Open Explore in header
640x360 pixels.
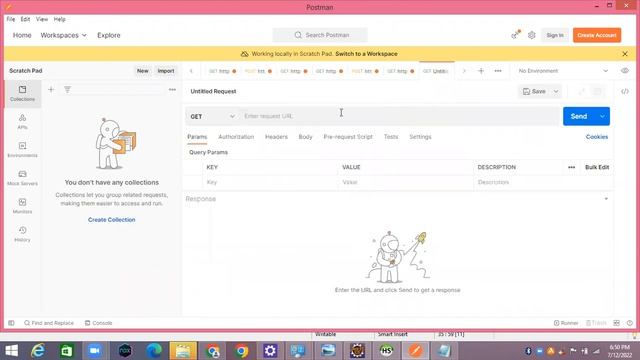point(109,35)
